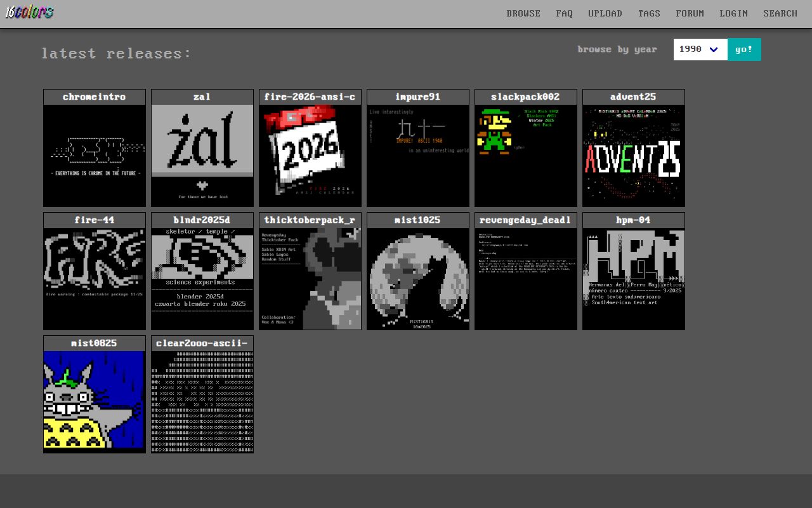This screenshot has width=812, height=508.
Task: Open the SEARCH page
Action: (780, 13)
